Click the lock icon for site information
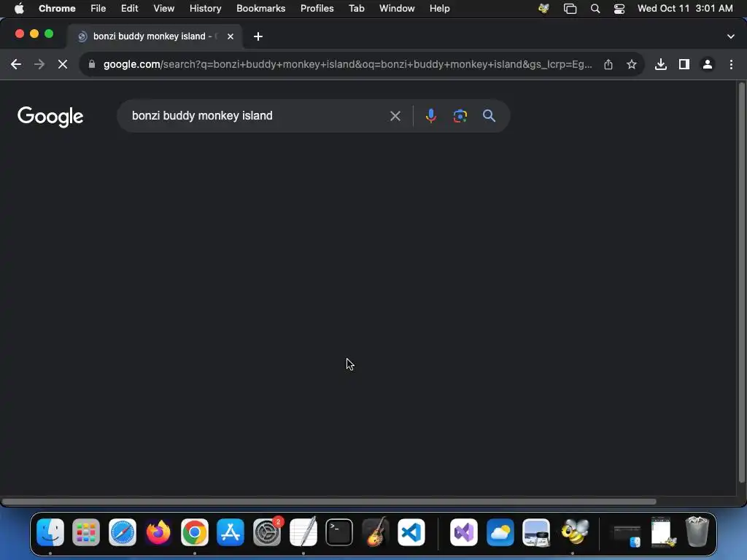The width and height of the screenshot is (747, 560). tap(92, 64)
